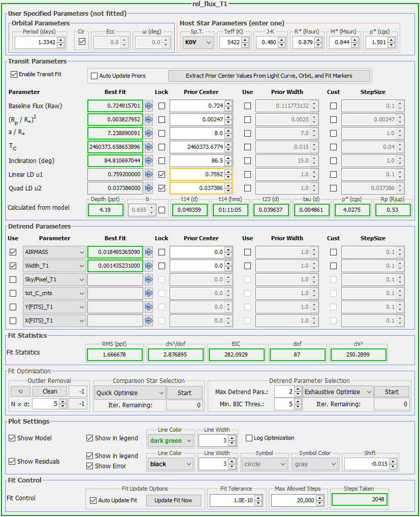Click the Min. BIC Thres. input field
Screen dimensions: 420x517
tap(284, 404)
